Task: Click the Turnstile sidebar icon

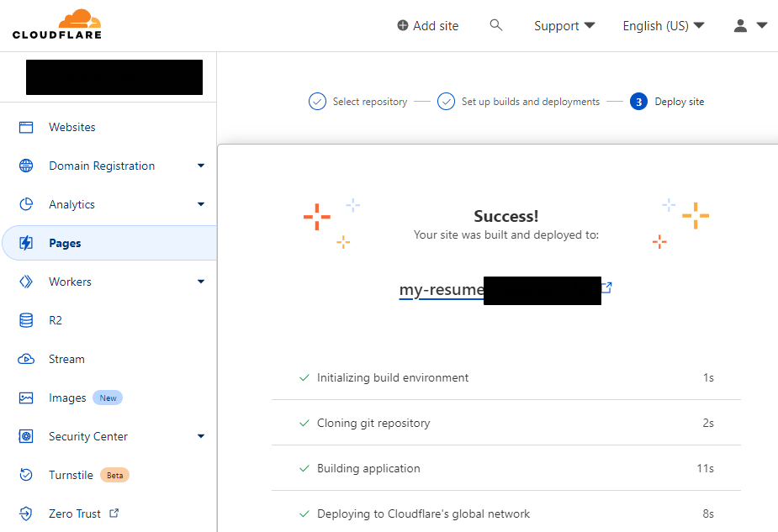Action: [x=26, y=475]
